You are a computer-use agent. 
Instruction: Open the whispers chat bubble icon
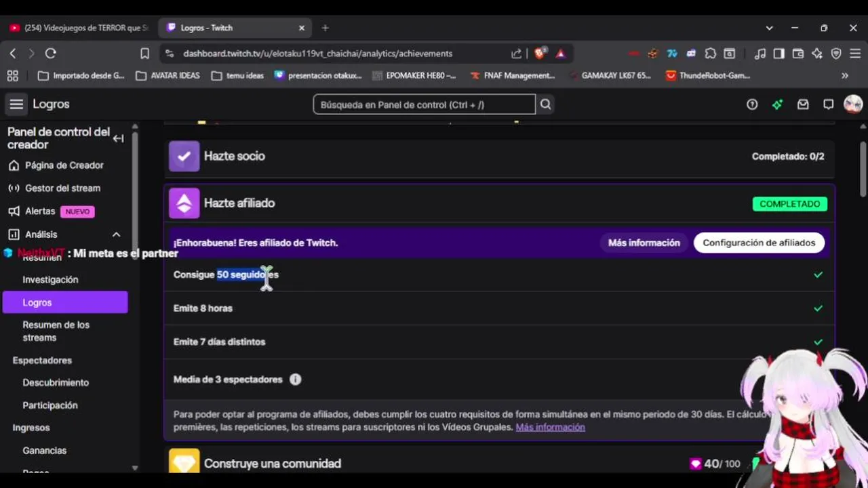[828, 104]
